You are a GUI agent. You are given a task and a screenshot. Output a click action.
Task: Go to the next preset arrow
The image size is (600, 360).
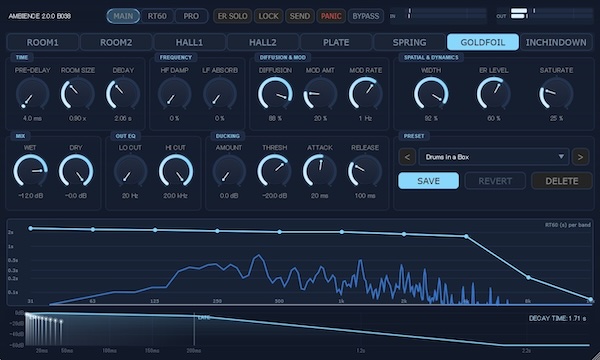pos(580,157)
